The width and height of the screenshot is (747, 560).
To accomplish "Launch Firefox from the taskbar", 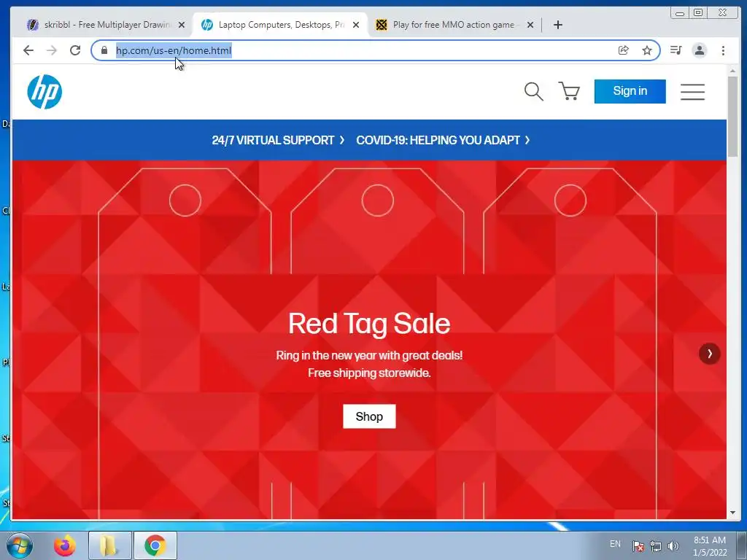I will point(65,545).
